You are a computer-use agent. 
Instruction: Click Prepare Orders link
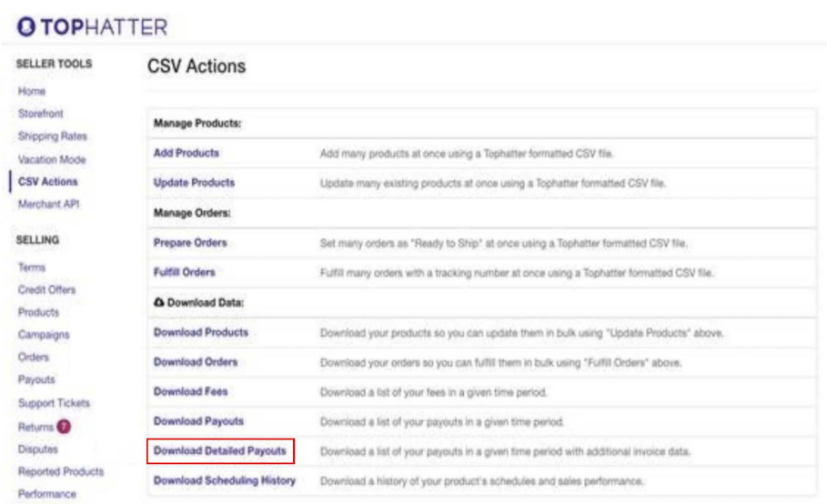[x=190, y=243]
